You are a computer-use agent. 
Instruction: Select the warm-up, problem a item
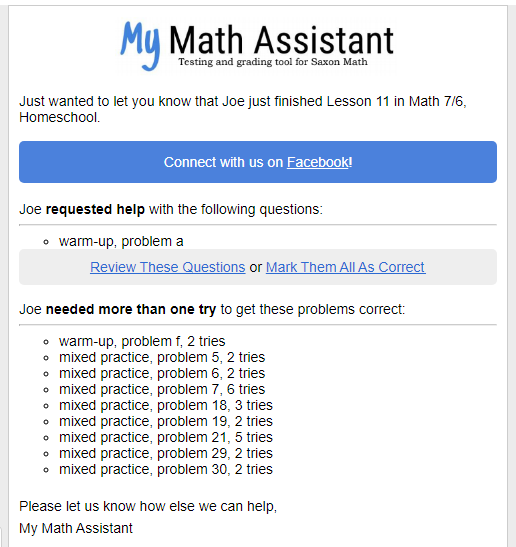coord(121,241)
